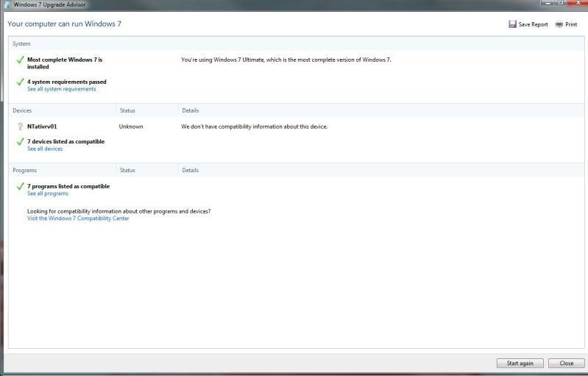Screen dimensions: 588x376
Task: Open the See all devices link
Action: (45, 149)
